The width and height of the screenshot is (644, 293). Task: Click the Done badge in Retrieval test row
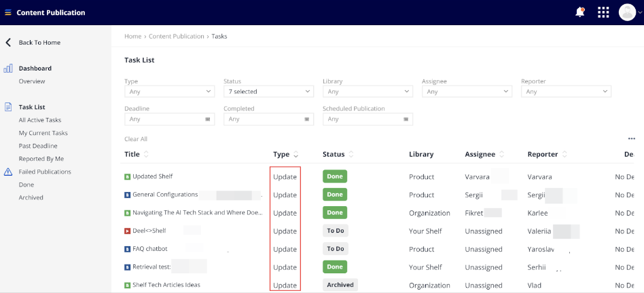[x=335, y=267]
